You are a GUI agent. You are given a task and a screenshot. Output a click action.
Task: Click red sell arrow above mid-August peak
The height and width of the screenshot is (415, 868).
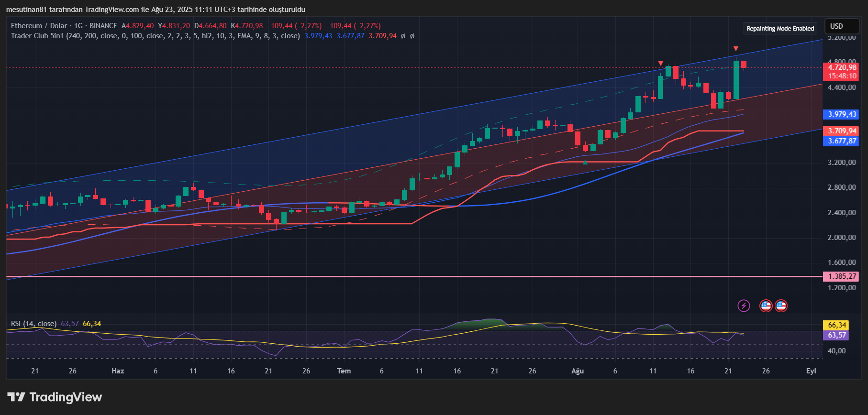[661, 64]
